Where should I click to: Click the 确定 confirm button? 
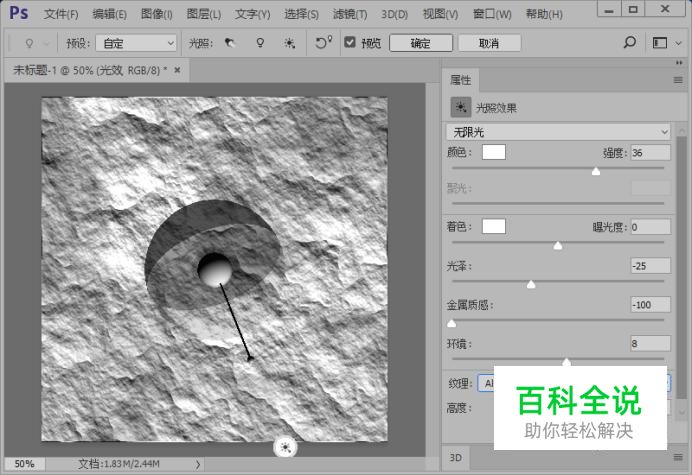421,43
